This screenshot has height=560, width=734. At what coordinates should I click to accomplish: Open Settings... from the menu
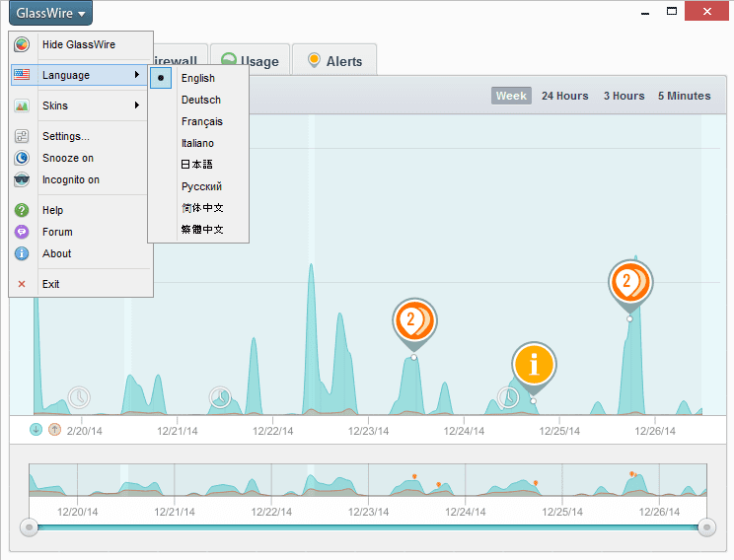[x=81, y=136]
